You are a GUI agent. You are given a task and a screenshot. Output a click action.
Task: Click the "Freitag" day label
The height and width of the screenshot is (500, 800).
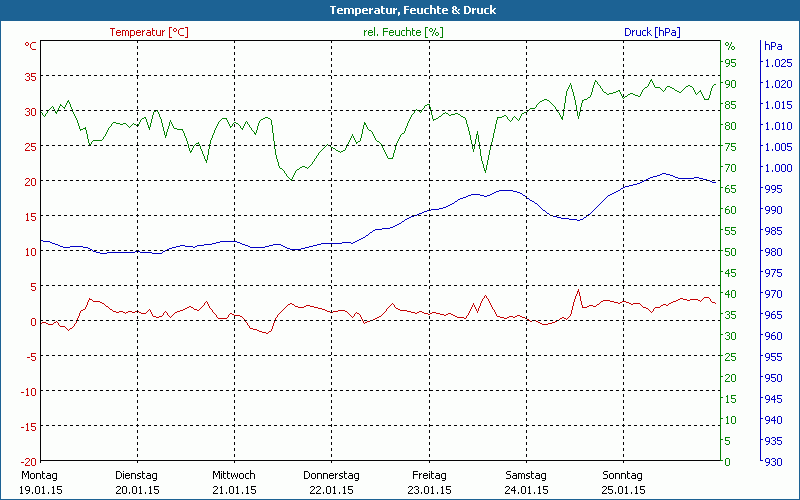pos(429,476)
